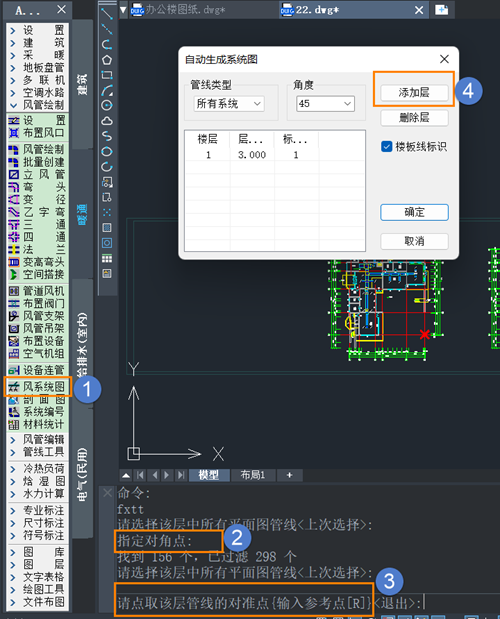Select the 四通 cross tool
This screenshot has width=500, height=619.
point(37,237)
